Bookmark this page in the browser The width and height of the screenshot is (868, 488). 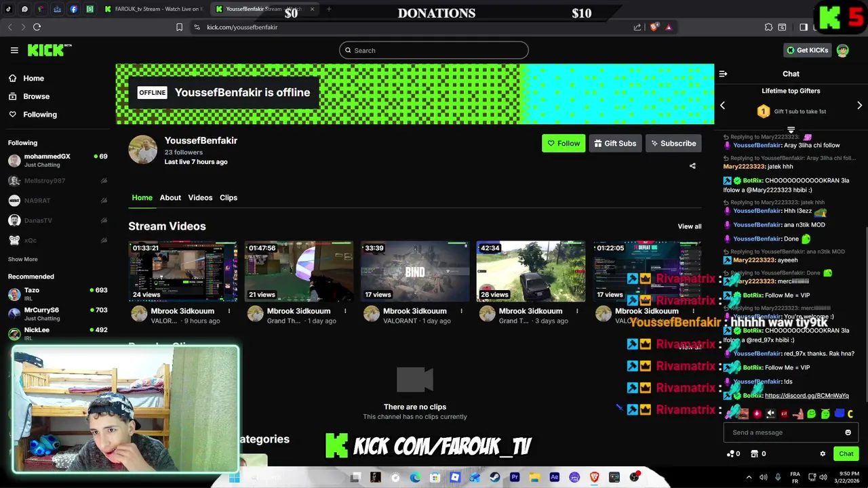coord(179,27)
